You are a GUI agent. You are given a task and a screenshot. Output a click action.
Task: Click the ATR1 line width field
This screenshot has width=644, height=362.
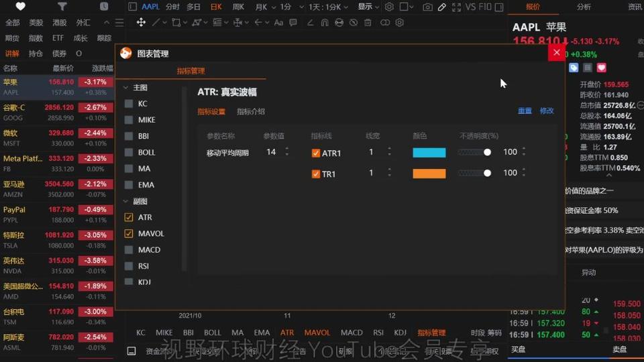371,152
